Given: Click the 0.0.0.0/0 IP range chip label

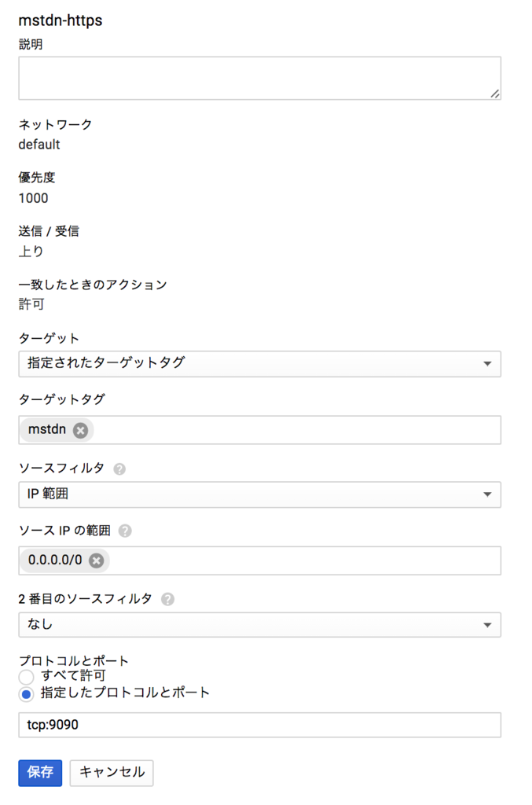Looking at the screenshot, I should click(x=55, y=561).
